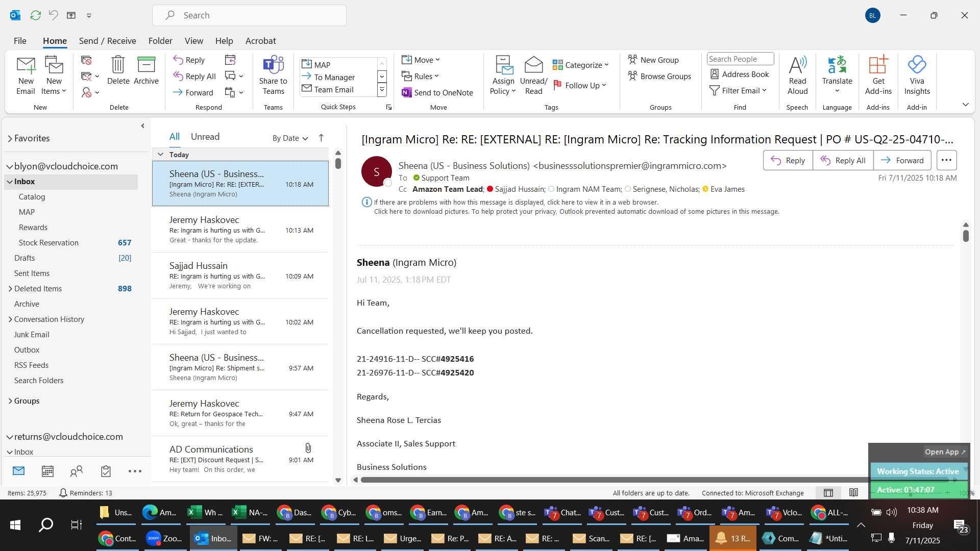Image resolution: width=980 pixels, height=551 pixels.
Task: Switch to Tasks view in navigation bar
Action: [106, 471]
